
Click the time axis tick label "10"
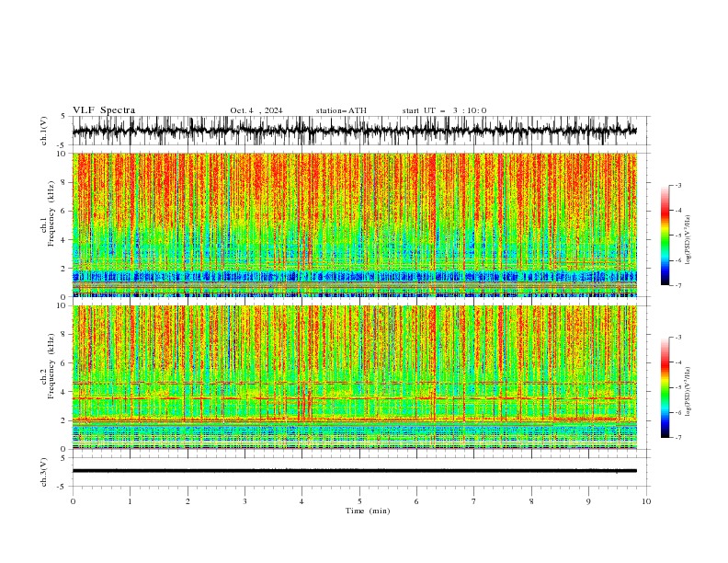[646, 501]
